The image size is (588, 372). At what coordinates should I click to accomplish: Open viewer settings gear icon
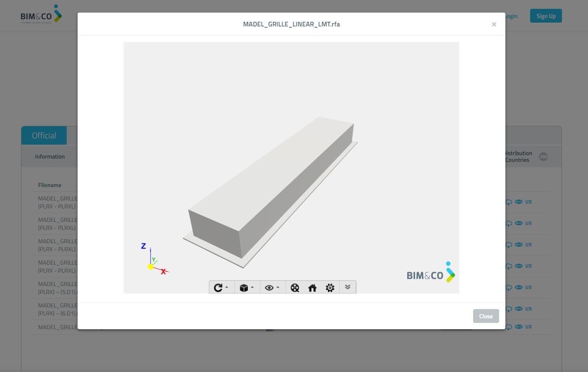tap(330, 288)
